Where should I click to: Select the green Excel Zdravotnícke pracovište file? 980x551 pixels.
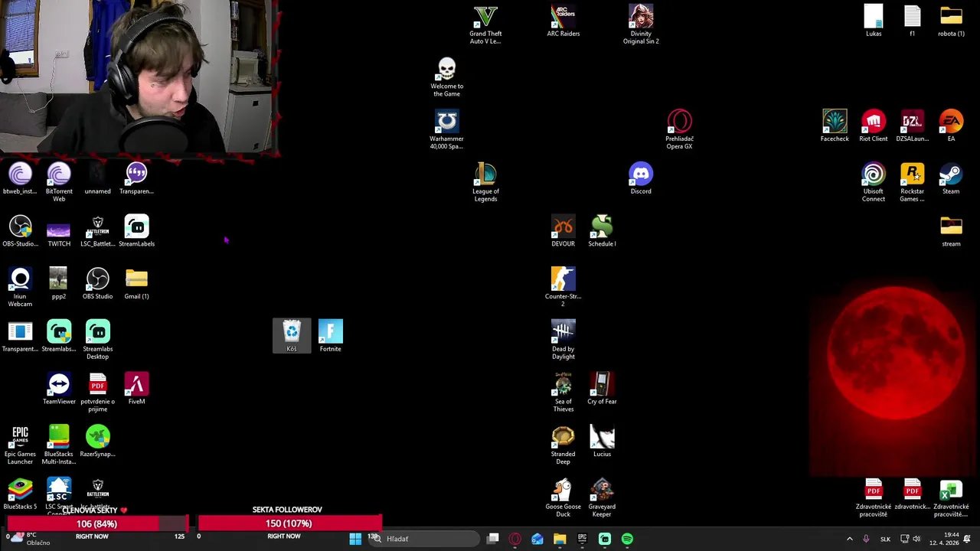pyautogui.click(x=951, y=497)
